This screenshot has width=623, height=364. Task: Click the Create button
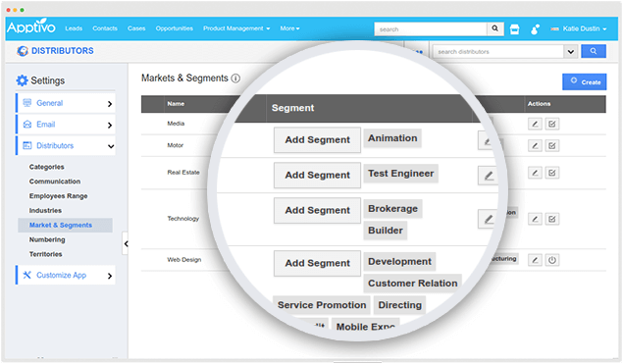tap(585, 81)
